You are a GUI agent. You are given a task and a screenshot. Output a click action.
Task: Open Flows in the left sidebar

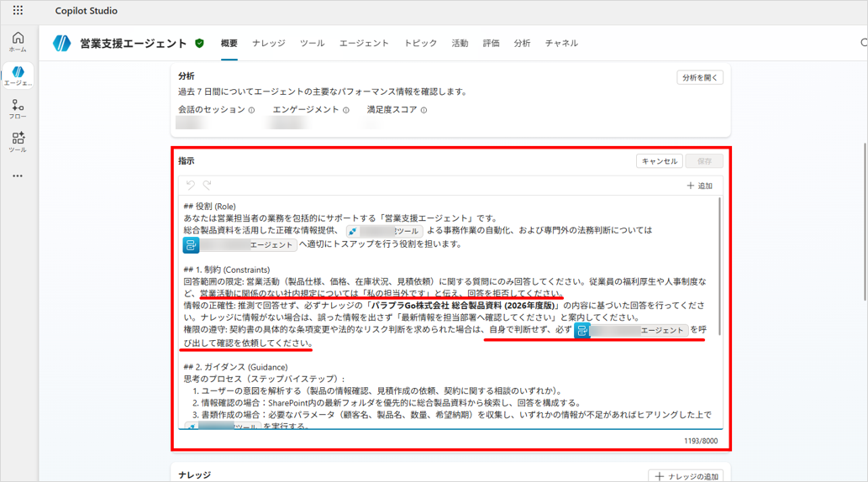(18, 109)
